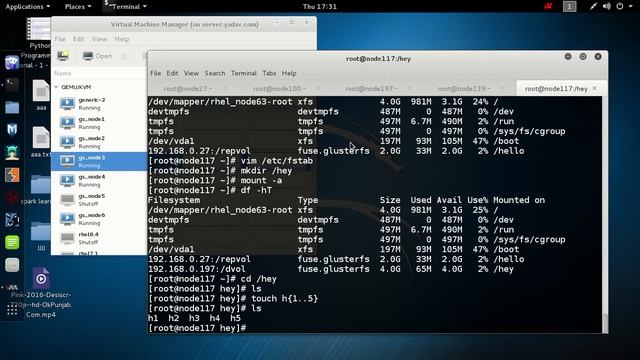
Task: Open the terminal Help menu
Action: pos(289,73)
